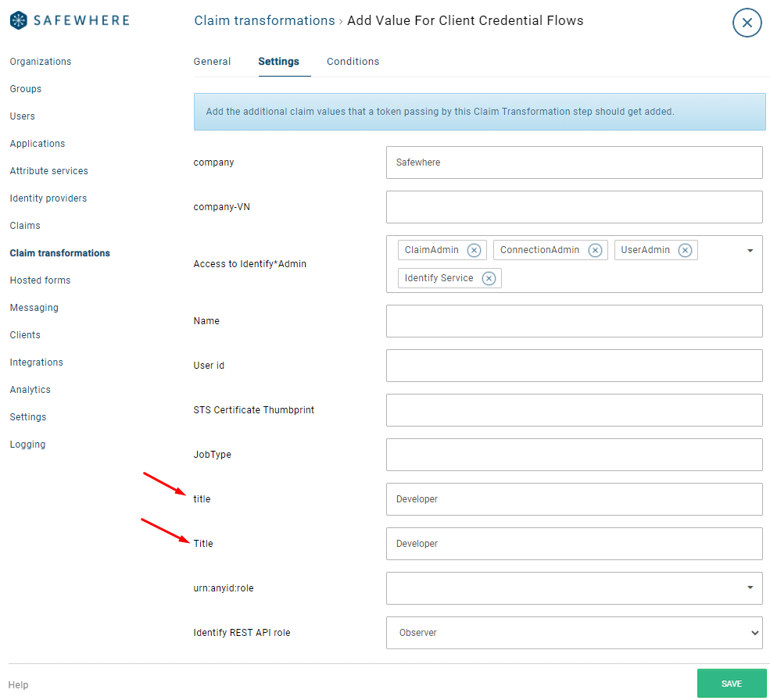Click the Claim transformations breadcrumb link
The image size is (770, 700).
click(264, 20)
